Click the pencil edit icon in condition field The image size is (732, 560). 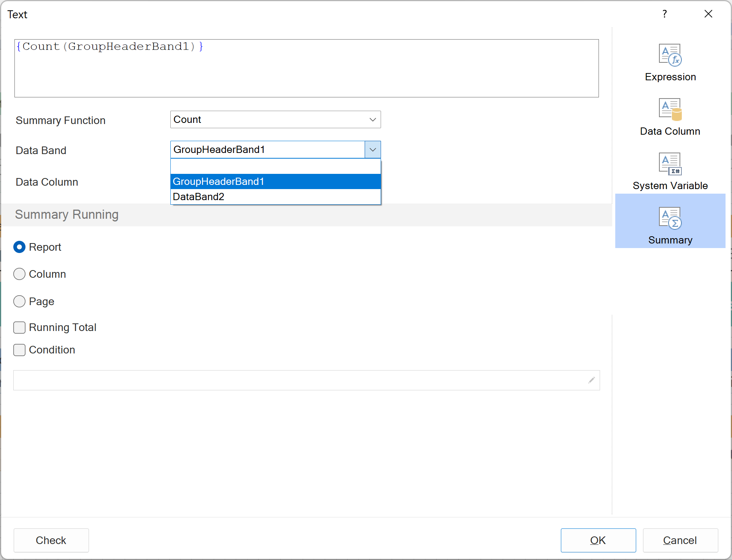click(x=591, y=380)
